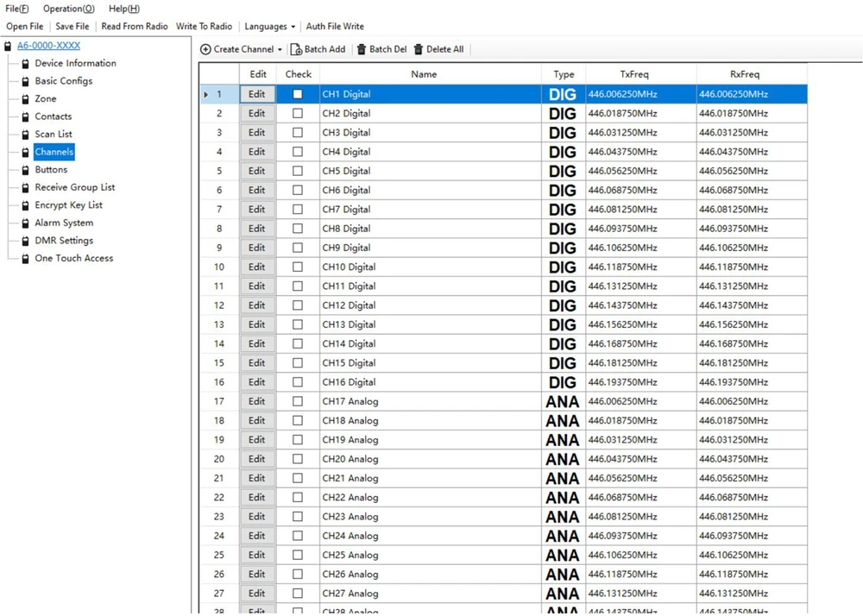Click radio icon beside Device Information

coord(25,64)
